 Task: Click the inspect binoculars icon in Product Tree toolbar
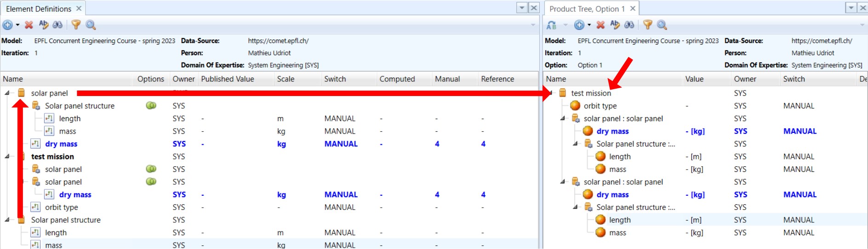coord(629,25)
